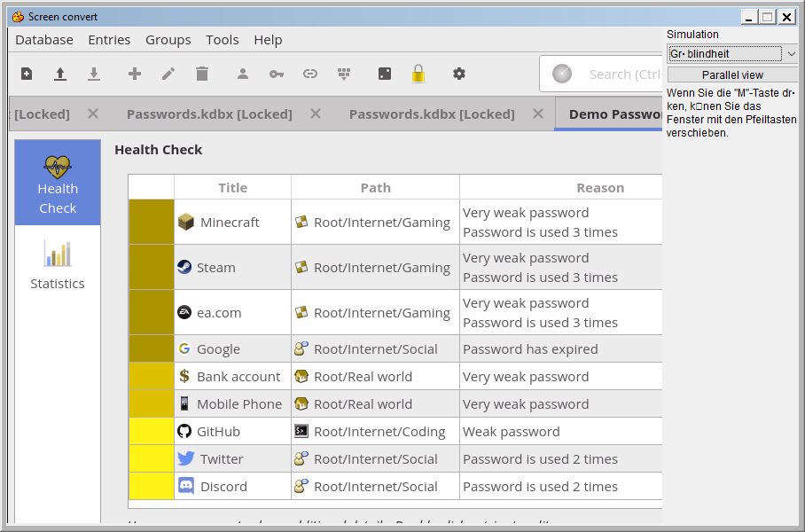This screenshot has width=805, height=532.
Task: Click the dark-olive swatch in Minecraft row
Action: [x=152, y=222]
